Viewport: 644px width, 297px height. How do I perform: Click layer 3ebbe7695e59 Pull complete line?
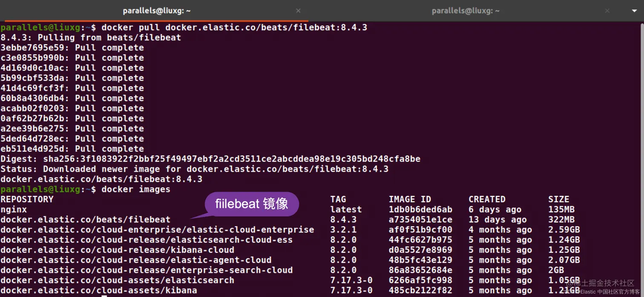pos(72,48)
